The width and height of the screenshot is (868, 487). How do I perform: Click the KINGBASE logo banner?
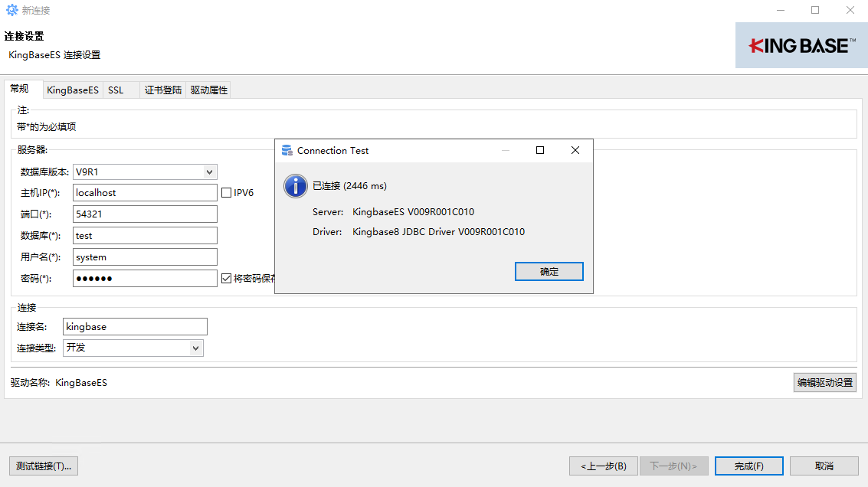point(801,45)
